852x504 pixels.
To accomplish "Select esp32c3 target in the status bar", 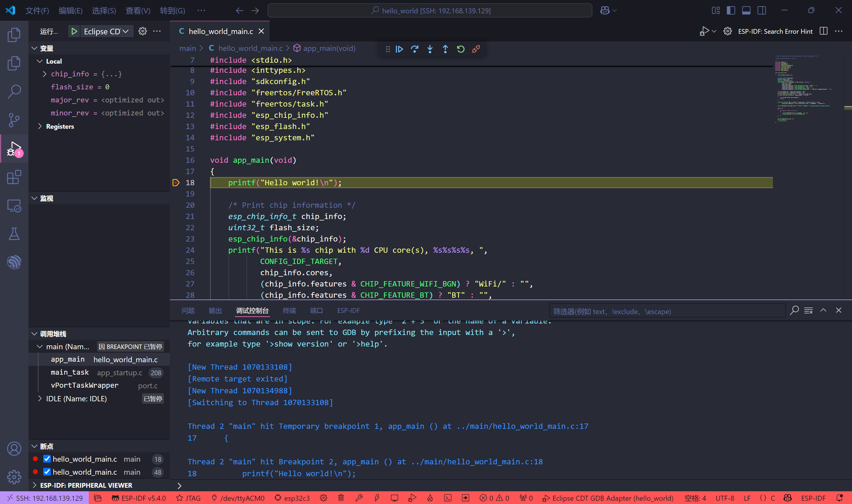I will coord(292,498).
